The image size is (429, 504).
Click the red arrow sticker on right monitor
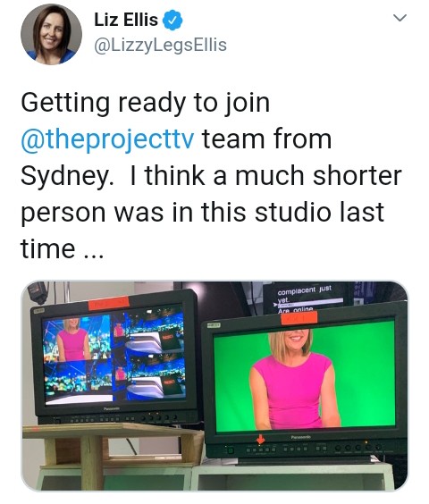click(x=260, y=440)
